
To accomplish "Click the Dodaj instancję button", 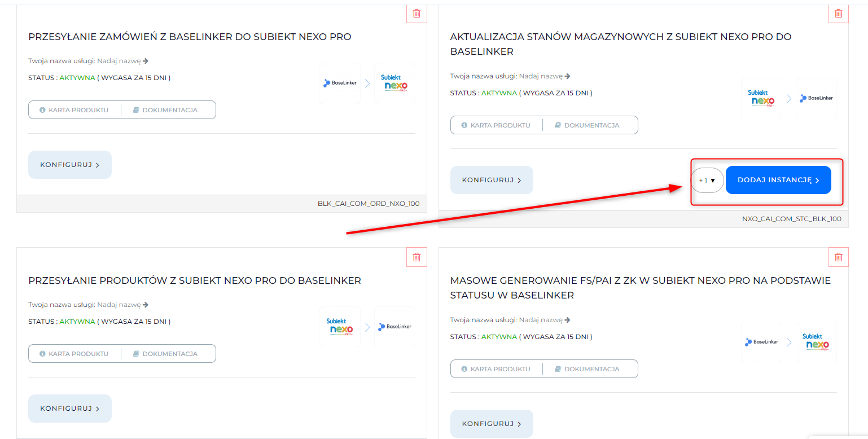I will (778, 180).
